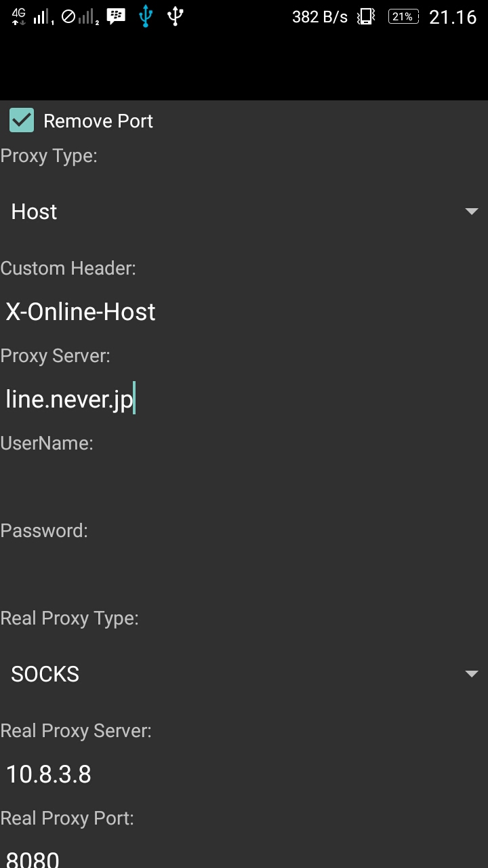This screenshot has height=868, width=488.
Task: Tap the 4G network indicator icon
Action: click(x=19, y=16)
